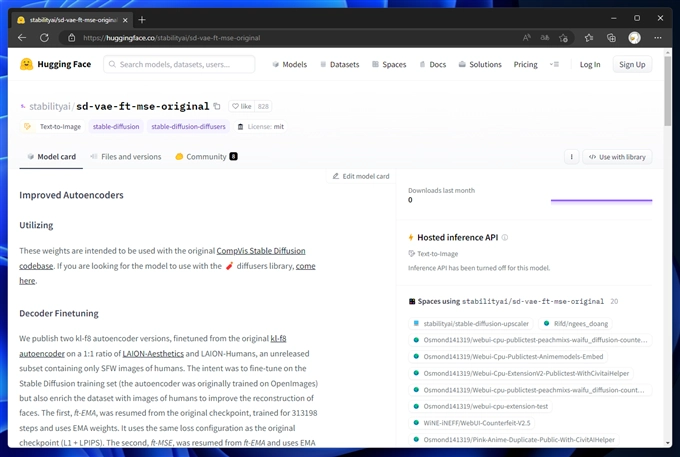
Task: Click the Spaces count '20'
Action: click(x=614, y=301)
